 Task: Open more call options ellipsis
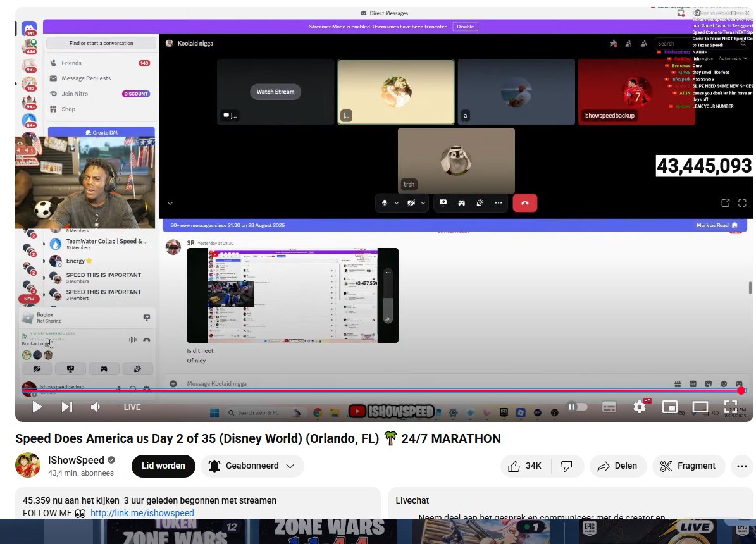pyautogui.click(x=499, y=203)
